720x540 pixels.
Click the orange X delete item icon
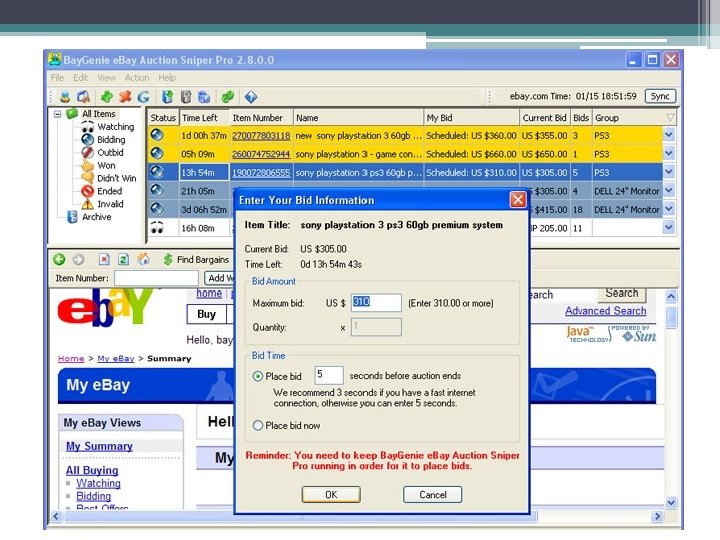(x=125, y=97)
